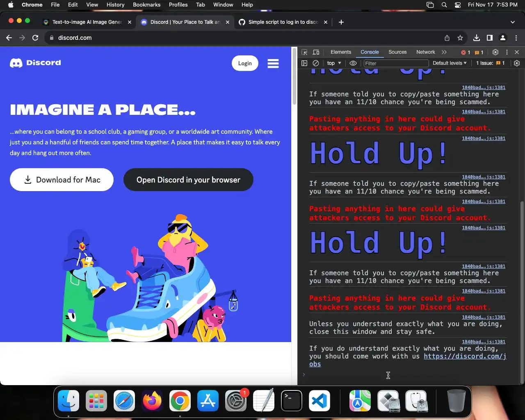Click the browser forward arrow

coord(22,38)
